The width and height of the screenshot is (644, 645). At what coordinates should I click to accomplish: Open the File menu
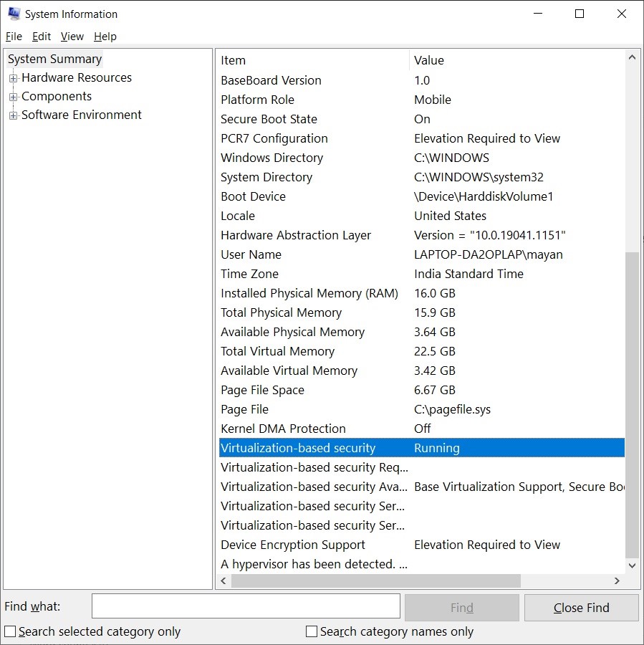[x=14, y=37]
